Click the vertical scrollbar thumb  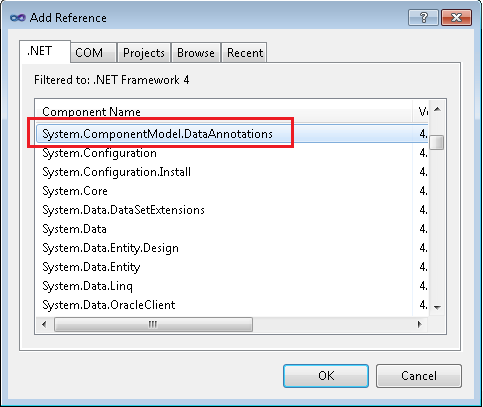tap(437, 143)
